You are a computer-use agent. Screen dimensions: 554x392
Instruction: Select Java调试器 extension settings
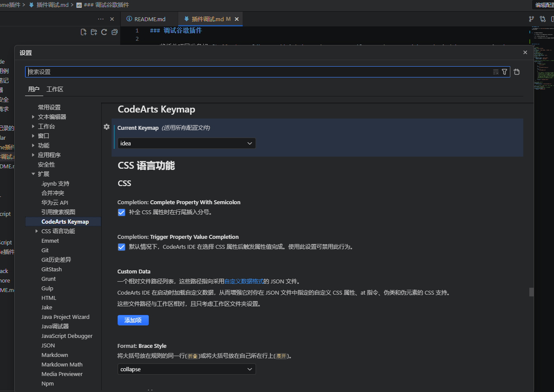point(55,326)
